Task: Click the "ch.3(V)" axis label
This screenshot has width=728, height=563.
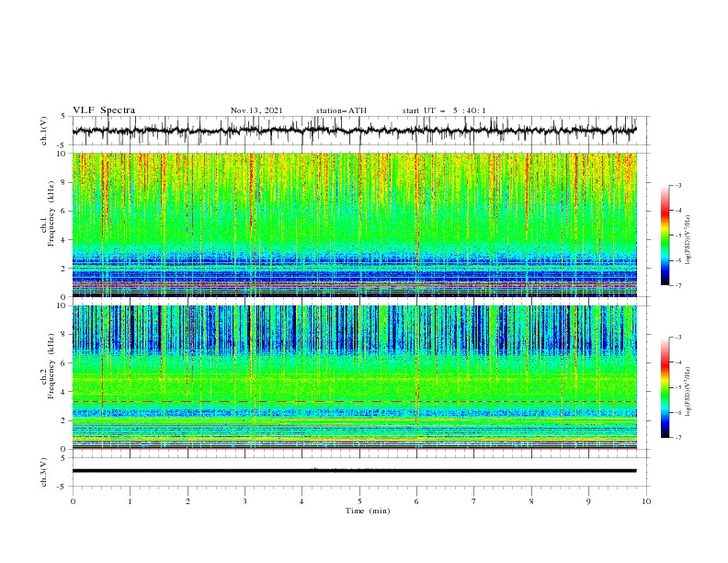Action: coord(44,472)
